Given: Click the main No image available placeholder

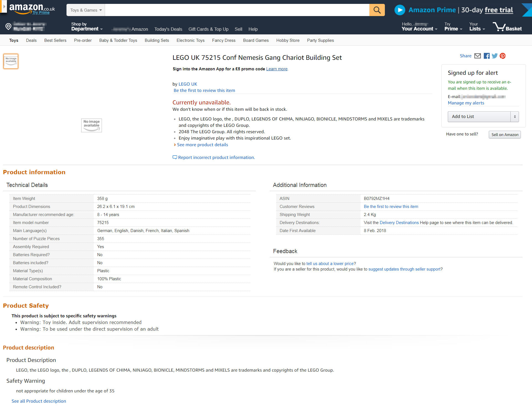Looking at the screenshot, I should 91,125.
